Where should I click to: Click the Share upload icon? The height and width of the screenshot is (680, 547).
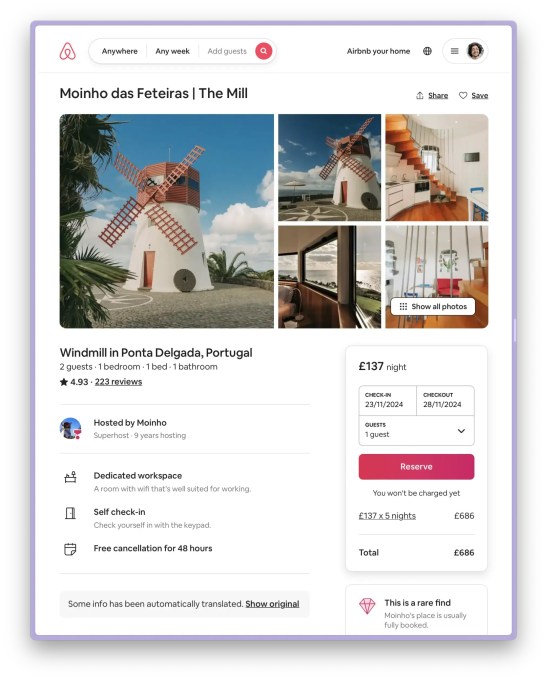[x=420, y=95]
